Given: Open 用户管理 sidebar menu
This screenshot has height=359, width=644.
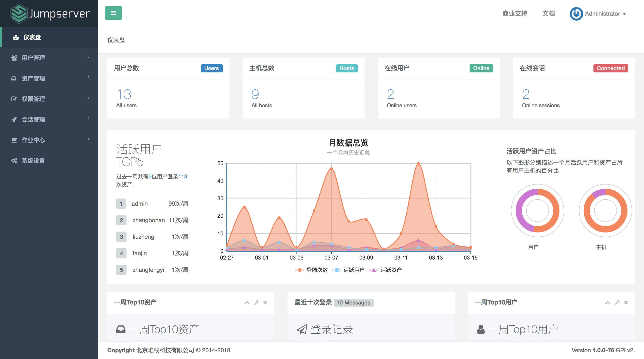Looking at the screenshot, I should click(x=49, y=57).
